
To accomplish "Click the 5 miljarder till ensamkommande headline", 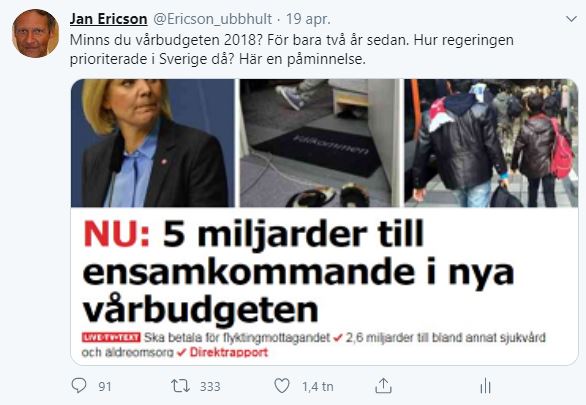I will pos(299,272).
